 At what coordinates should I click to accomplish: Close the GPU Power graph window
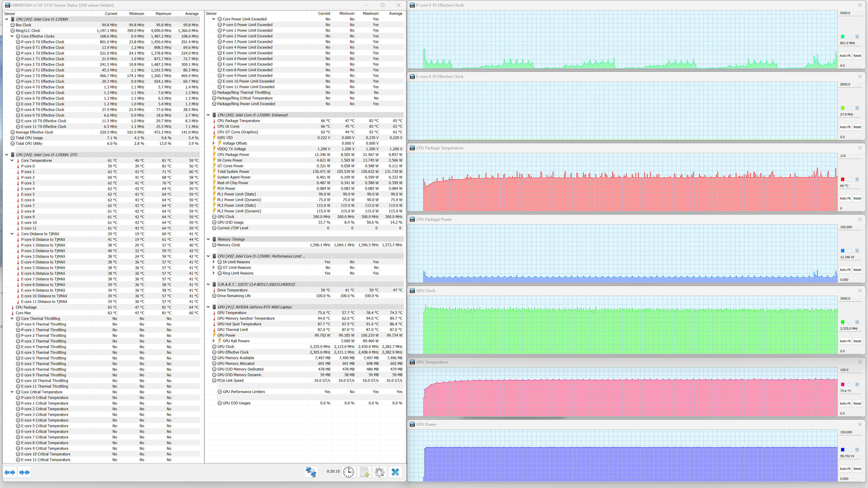(860, 424)
